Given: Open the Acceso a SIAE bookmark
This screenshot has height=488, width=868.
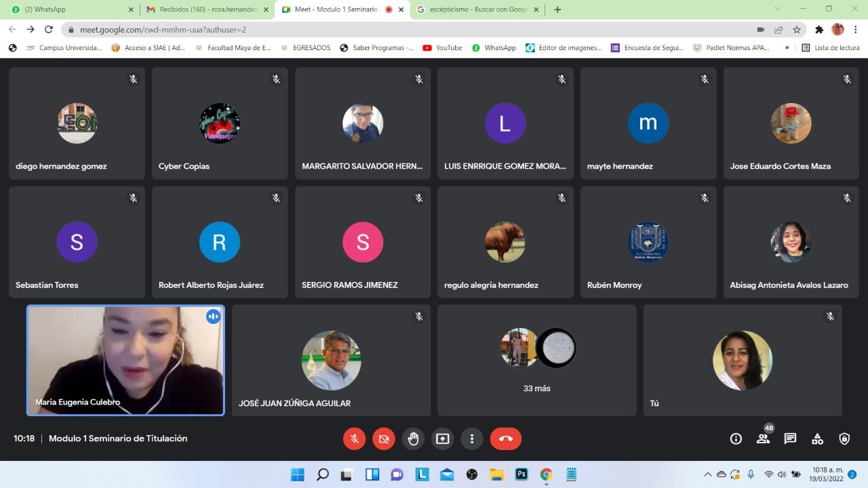Looking at the screenshot, I should point(148,48).
